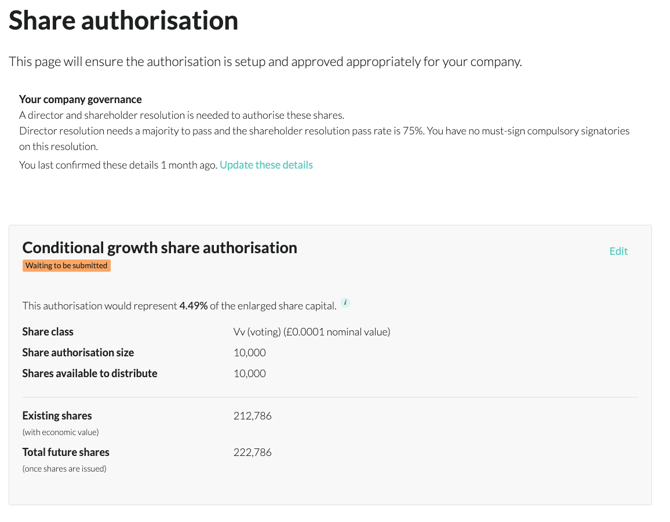Click the Total future shares label

(x=66, y=452)
